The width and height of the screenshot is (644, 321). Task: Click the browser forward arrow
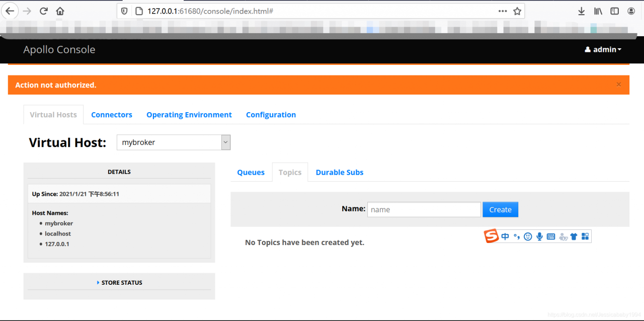[27, 11]
